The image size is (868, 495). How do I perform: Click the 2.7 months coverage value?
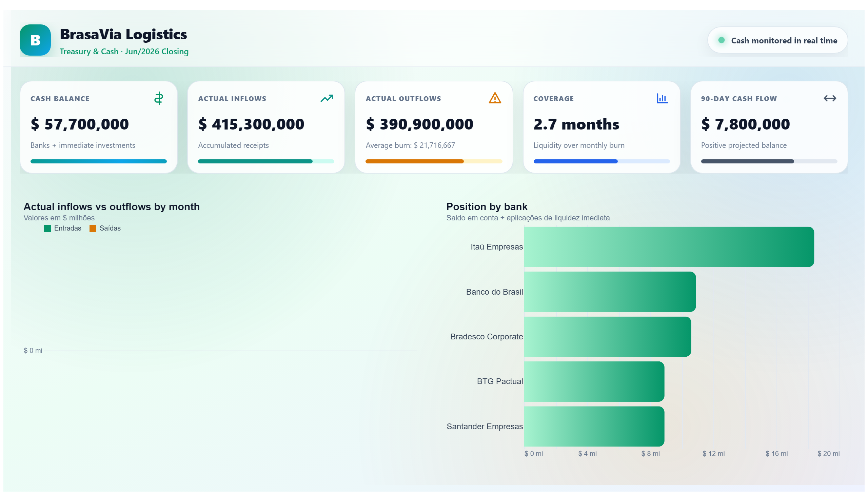(x=576, y=124)
